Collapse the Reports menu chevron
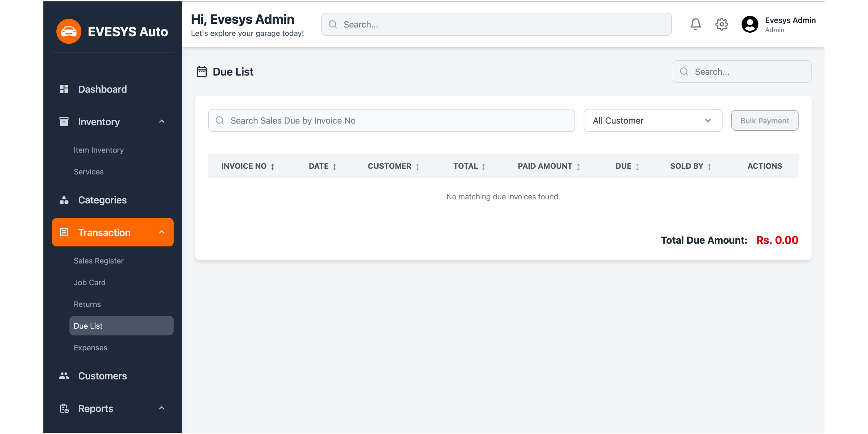 tap(161, 408)
